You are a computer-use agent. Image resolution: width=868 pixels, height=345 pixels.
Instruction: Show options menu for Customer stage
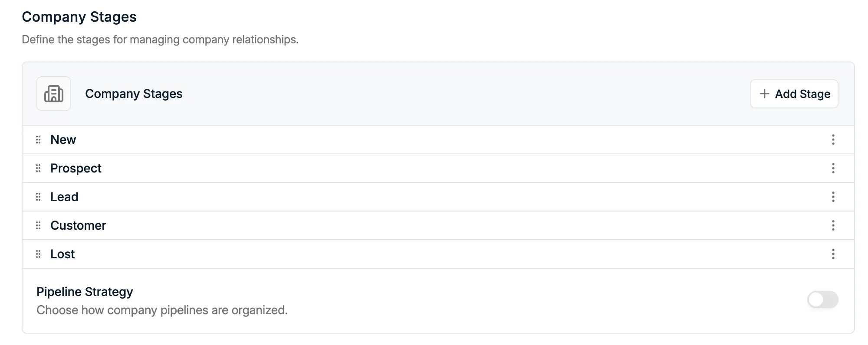click(x=833, y=225)
